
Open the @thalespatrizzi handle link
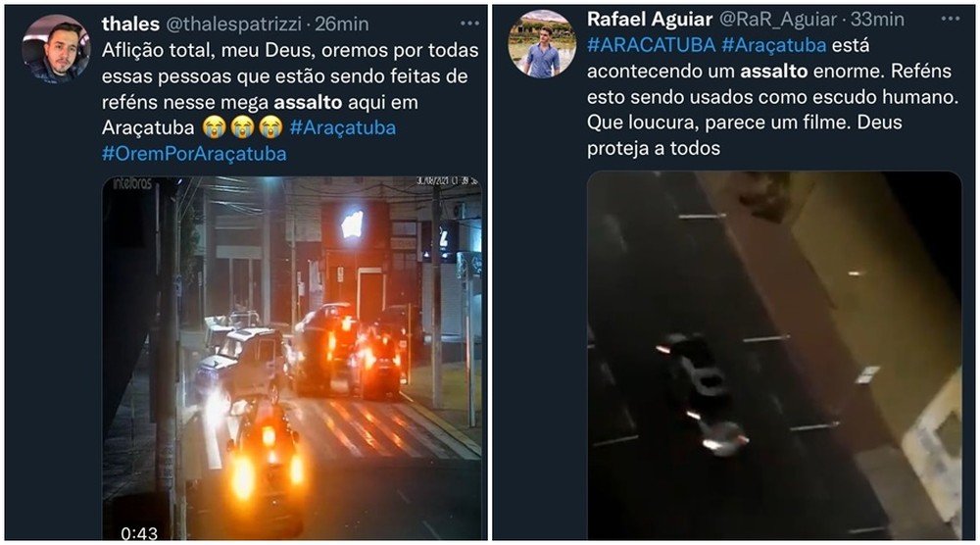coord(235,24)
